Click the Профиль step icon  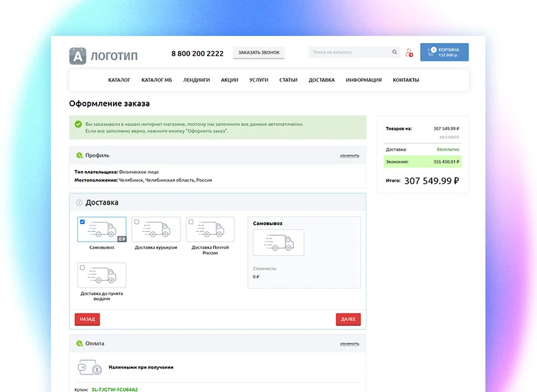pos(80,155)
